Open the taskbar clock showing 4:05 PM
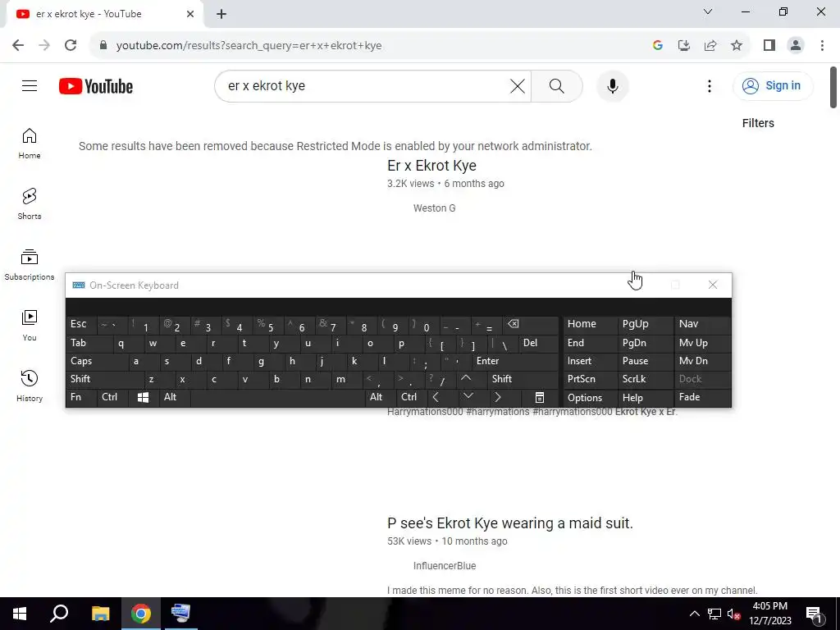The image size is (840, 630). click(x=769, y=614)
